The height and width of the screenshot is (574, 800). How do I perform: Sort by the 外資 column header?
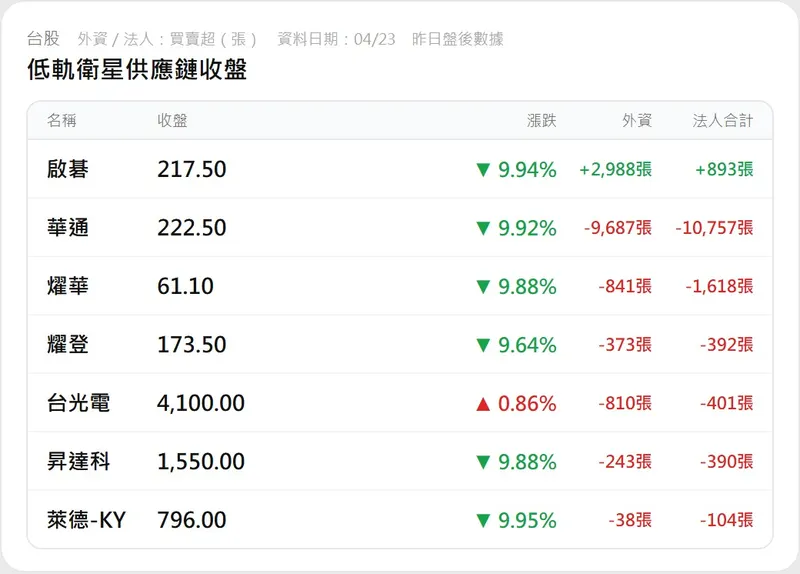(637, 121)
